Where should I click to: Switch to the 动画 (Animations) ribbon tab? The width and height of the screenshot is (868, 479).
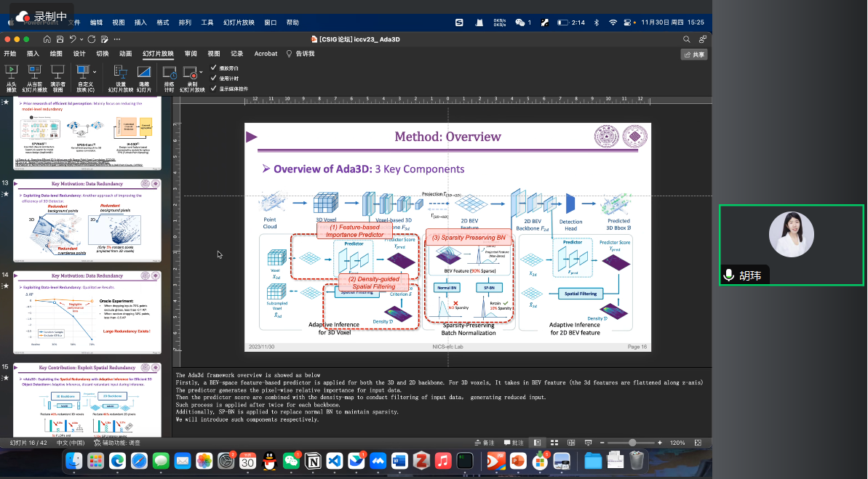point(126,54)
